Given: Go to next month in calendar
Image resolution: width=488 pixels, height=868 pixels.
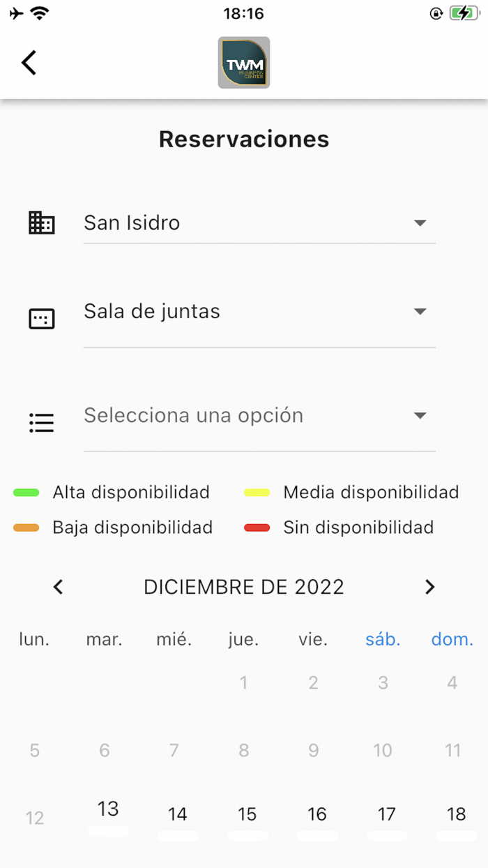Looking at the screenshot, I should click(x=429, y=588).
